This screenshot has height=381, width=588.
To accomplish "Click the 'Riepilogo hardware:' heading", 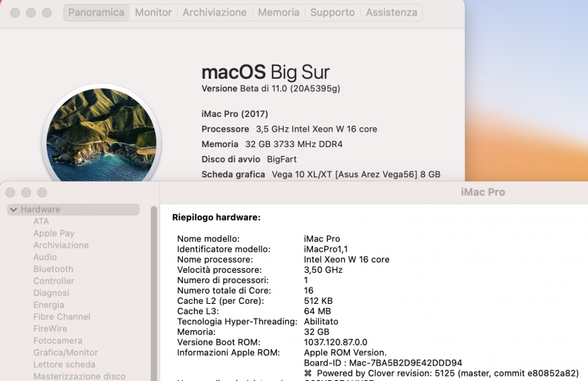I will pyautogui.click(x=216, y=217).
